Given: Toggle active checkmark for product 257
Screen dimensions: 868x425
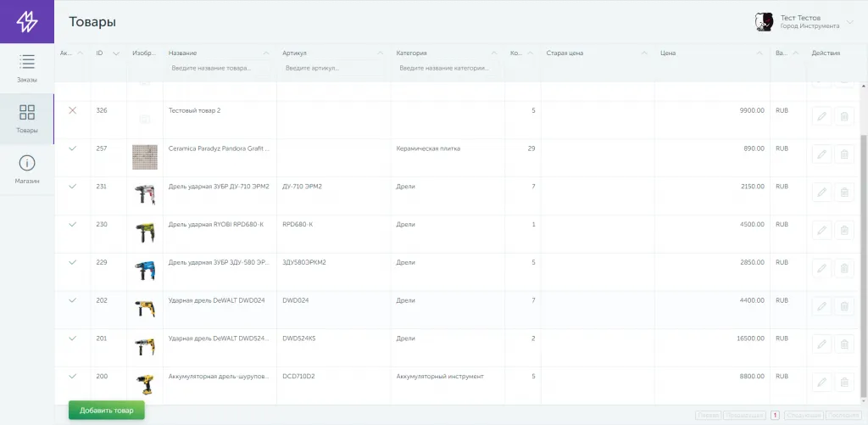Looking at the screenshot, I should [x=72, y=148].
